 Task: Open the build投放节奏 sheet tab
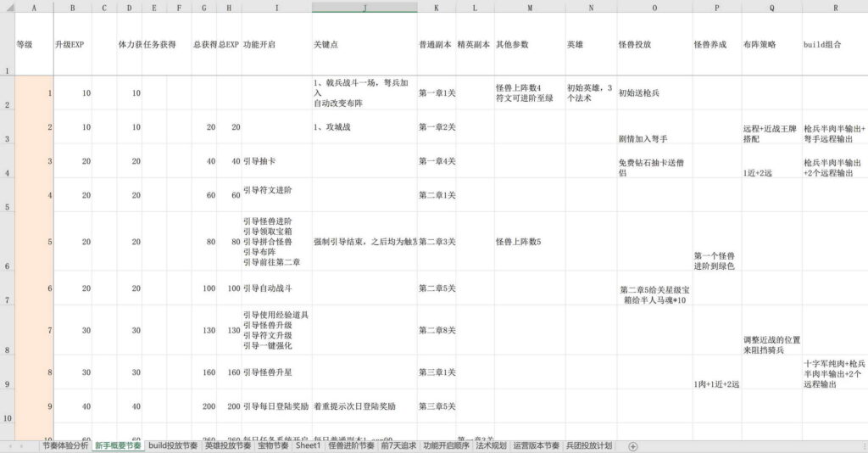point(173,445)
